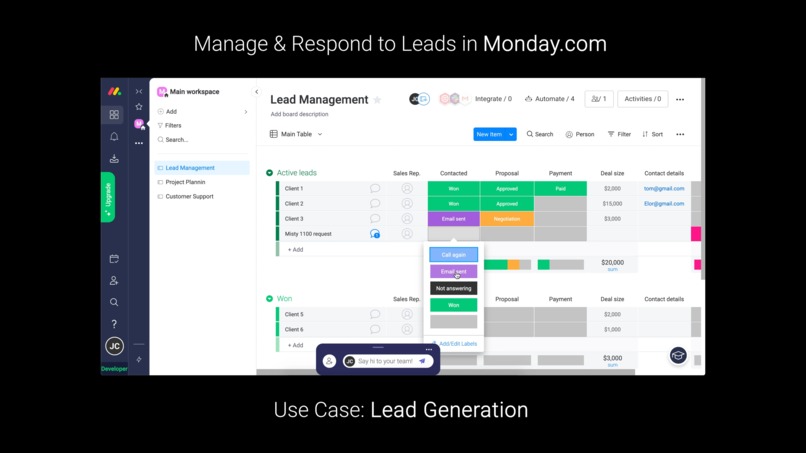Click Add board description text

click(x=299, y=114)
